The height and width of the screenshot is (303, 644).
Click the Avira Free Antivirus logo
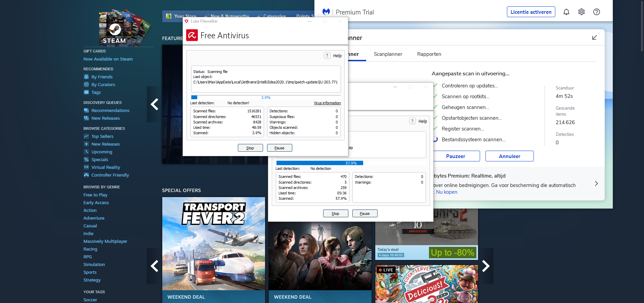pyautogui.click(x=192, y=35)
